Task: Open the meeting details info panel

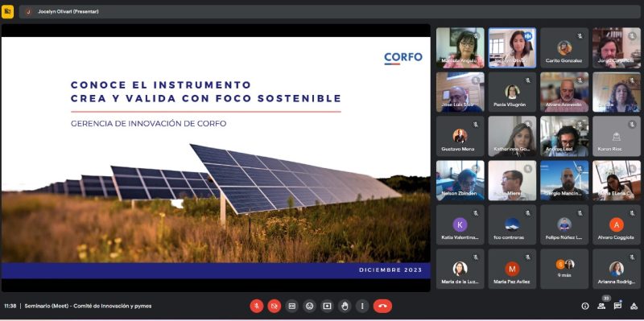Action: coord(585,307)
